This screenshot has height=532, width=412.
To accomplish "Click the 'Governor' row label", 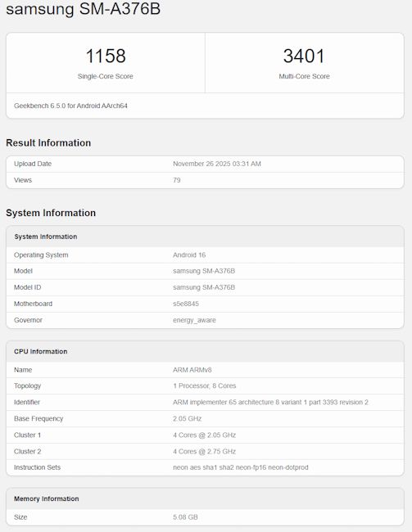I will [28, 320].
